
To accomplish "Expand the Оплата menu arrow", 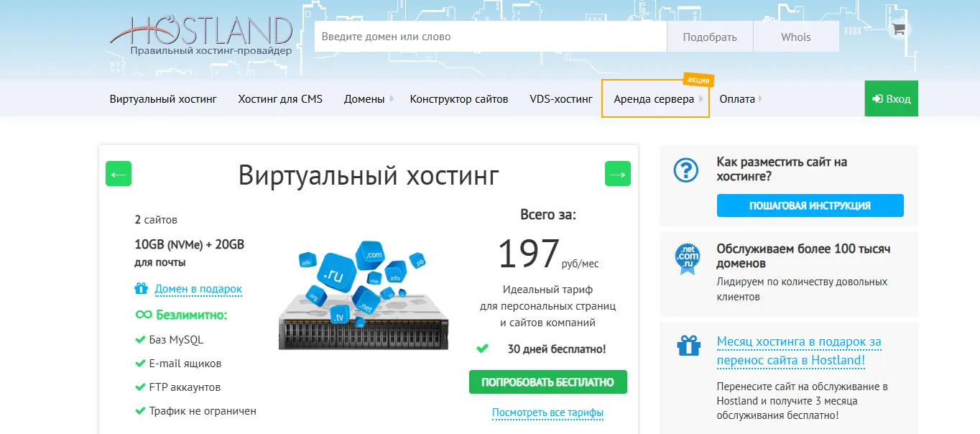I will [760, 99].
